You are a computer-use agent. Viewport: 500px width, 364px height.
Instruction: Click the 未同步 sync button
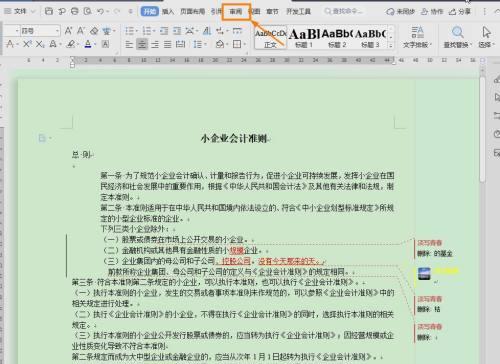click(x=400, y=12)
